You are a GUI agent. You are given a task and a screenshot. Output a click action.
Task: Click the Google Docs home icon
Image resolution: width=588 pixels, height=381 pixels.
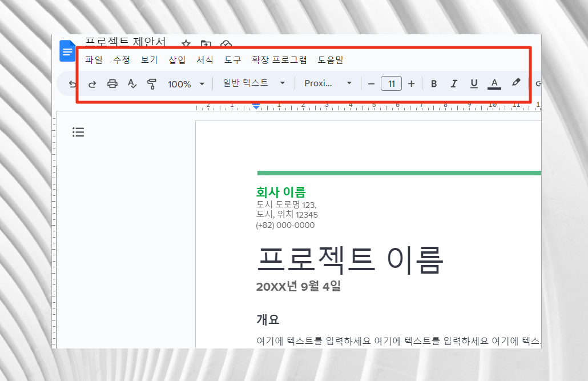coord(67,51)
